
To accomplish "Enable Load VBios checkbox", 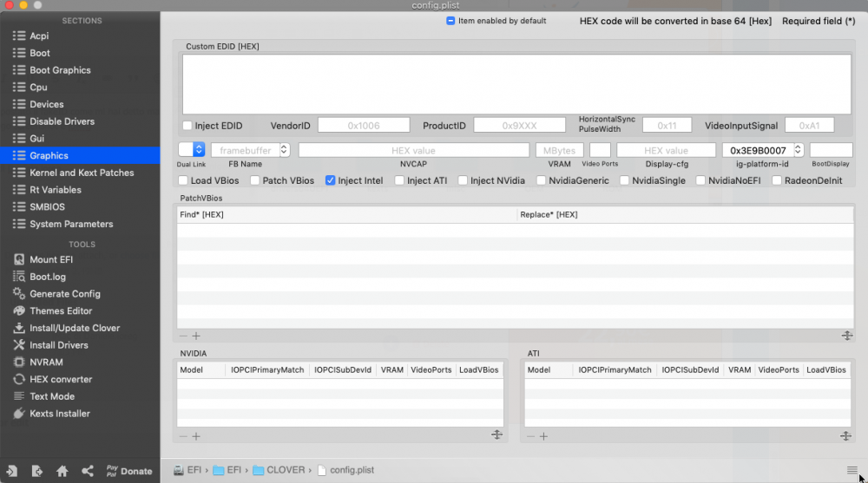I will 182,180.
